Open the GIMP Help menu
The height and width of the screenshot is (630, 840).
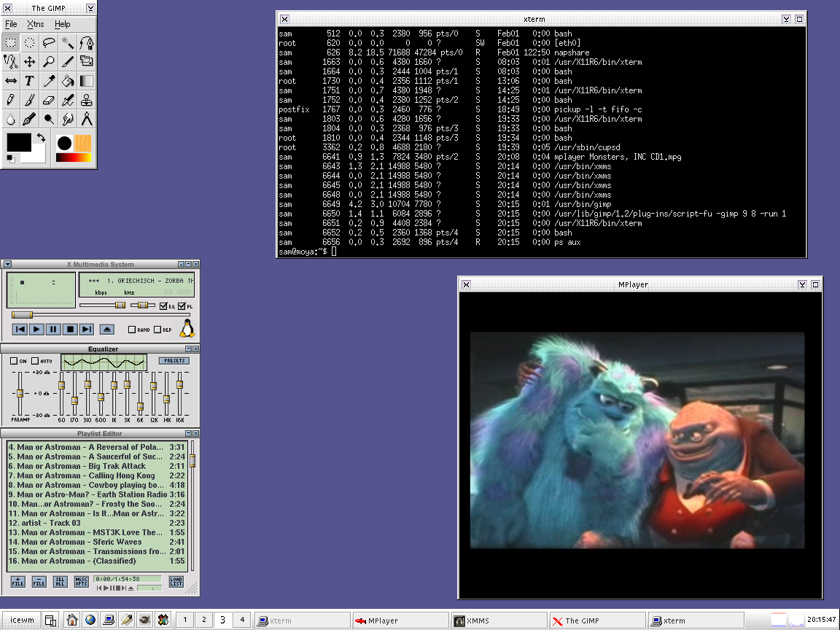coord(62,24)
